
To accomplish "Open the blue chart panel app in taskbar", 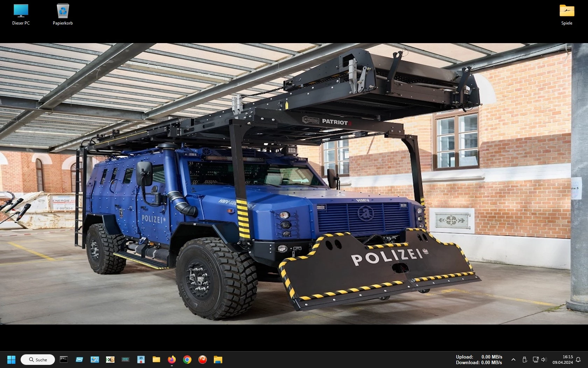I will [95, 360].
